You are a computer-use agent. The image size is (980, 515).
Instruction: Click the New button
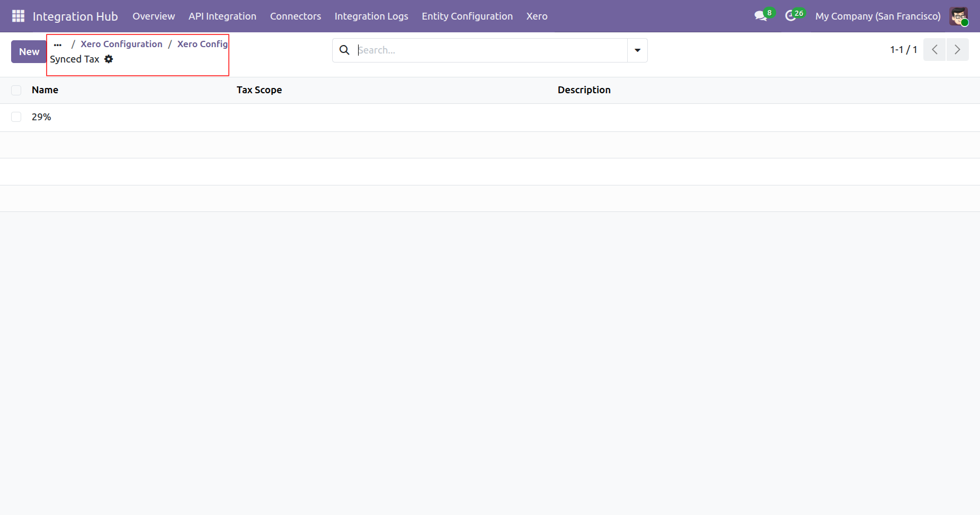coord(29,51)
